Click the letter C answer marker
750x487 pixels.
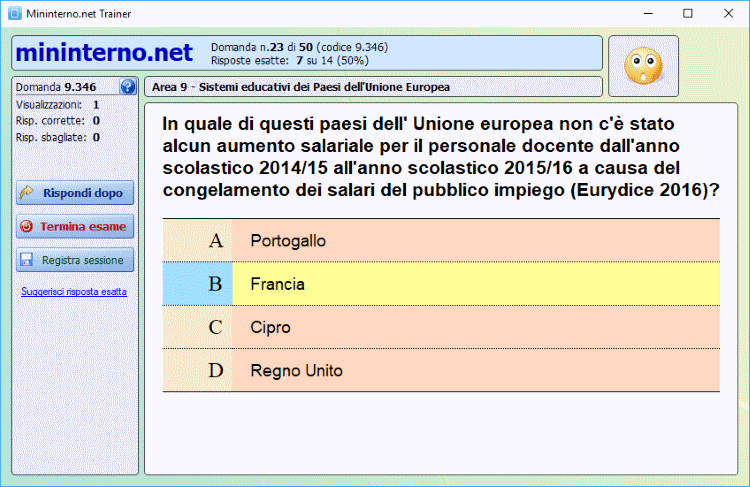point(215,327)
